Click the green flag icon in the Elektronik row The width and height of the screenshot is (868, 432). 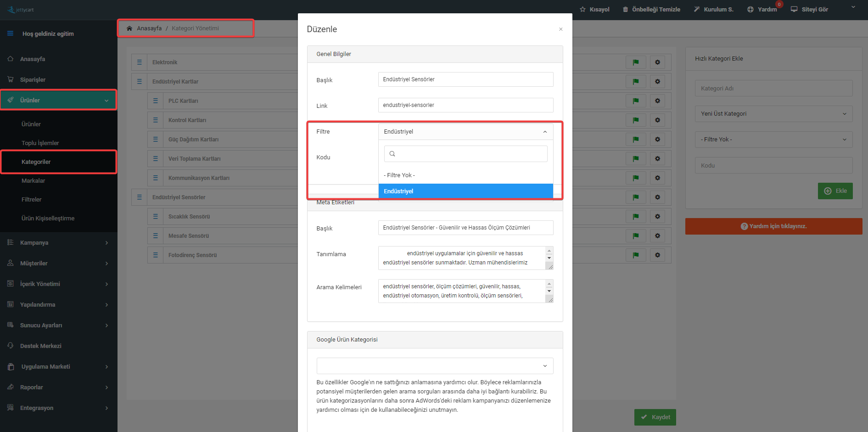[636, 62]
